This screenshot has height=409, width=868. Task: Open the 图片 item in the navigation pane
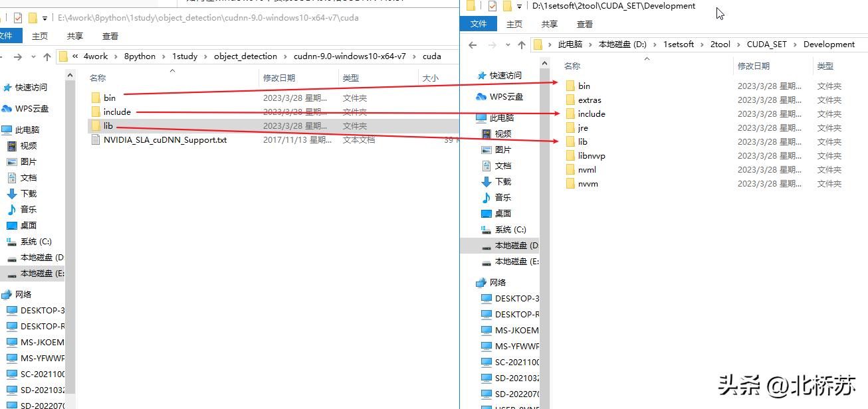point(29,160)
